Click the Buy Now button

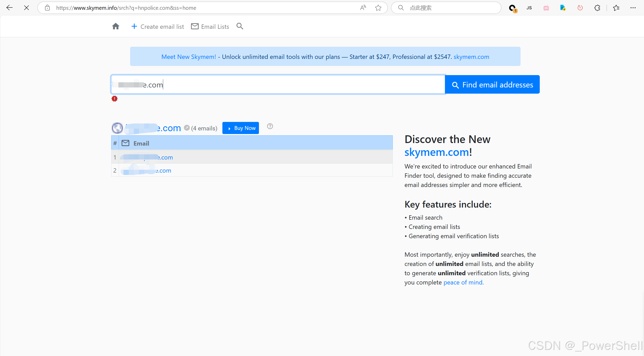click(241, 128)
